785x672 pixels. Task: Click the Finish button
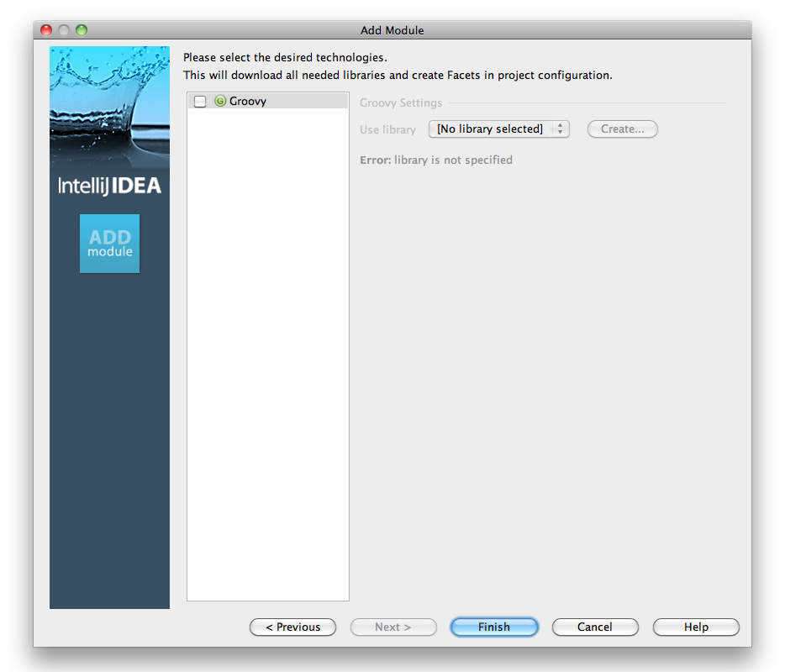(494, 627)
